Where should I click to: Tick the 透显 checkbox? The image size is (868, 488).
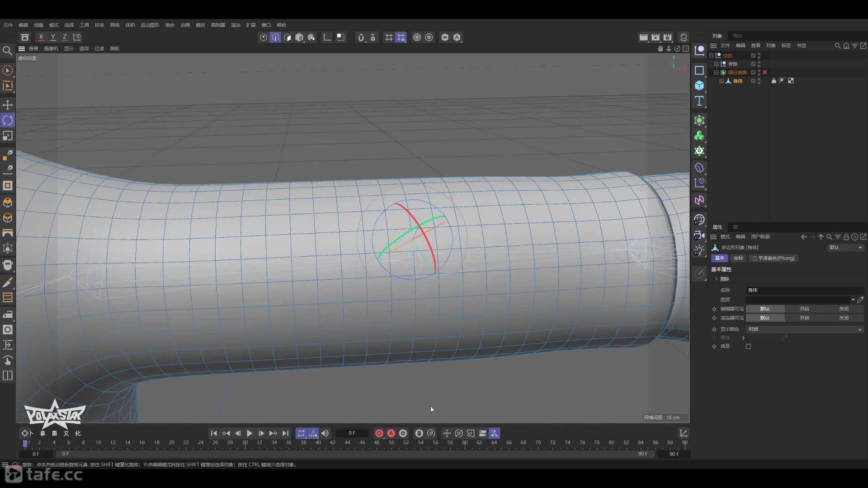pos(748,347)
